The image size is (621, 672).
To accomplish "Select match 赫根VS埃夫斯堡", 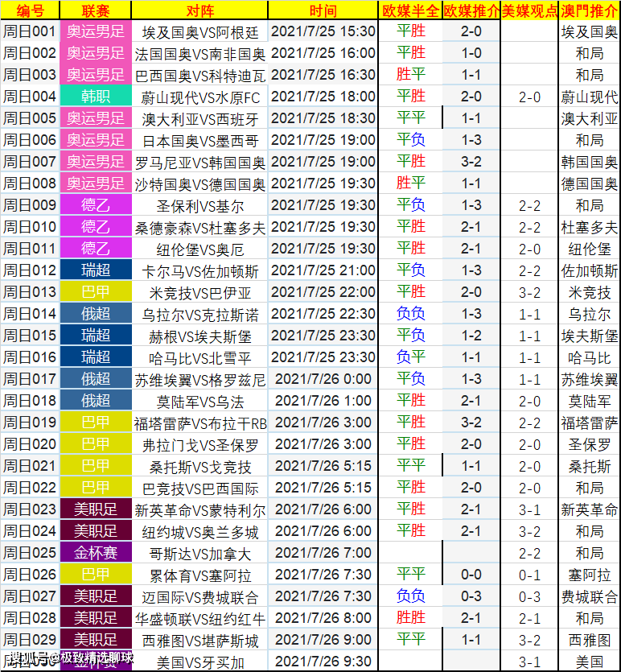I will click(x=199, y=336).
